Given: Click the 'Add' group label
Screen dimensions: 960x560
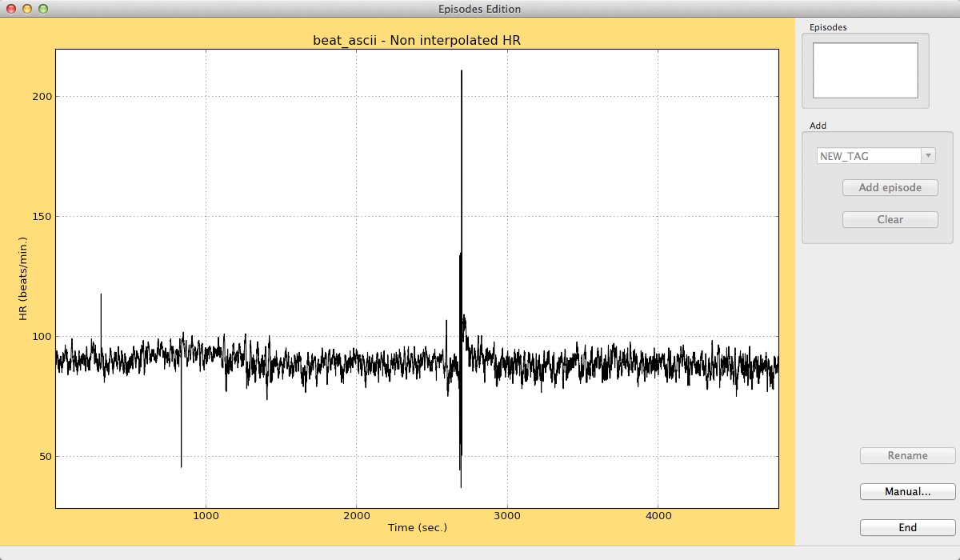Looking at the screenshot, I should click(818, 126).
